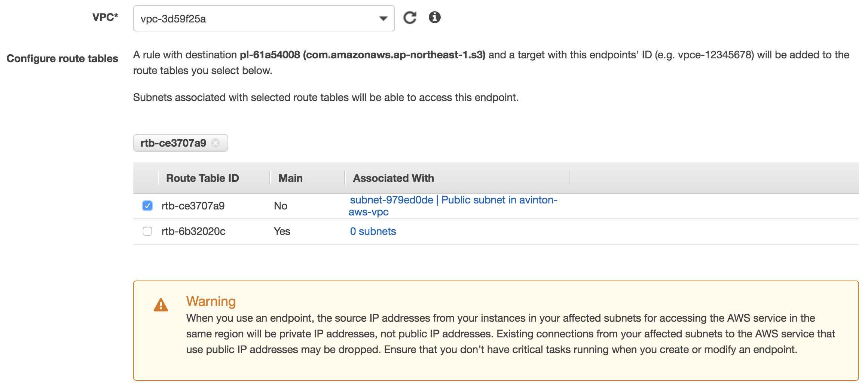Open the subnet-979ed0de public subnet link
868x389 pixels.
coord(453,206)
